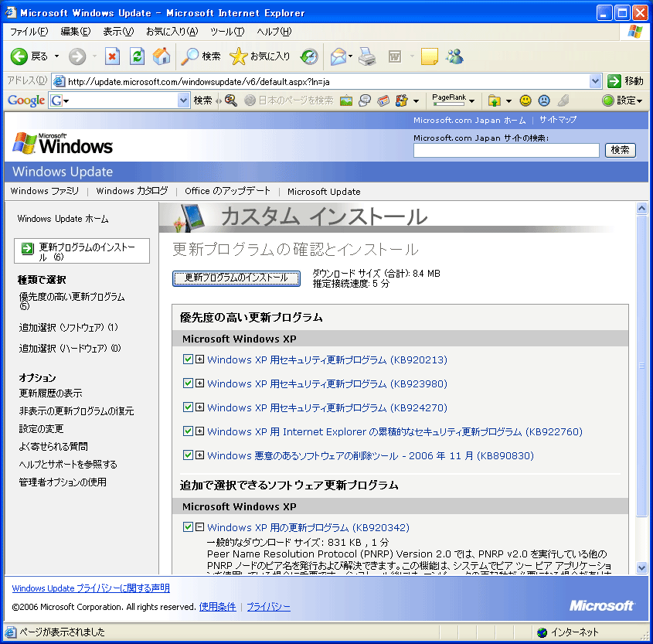Open the お気に入り menu in menu bar

point(172,32)
